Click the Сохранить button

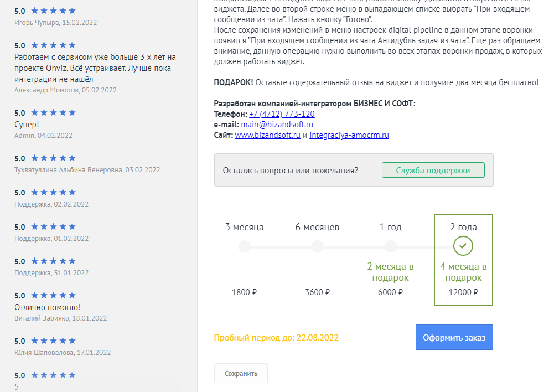(x=241, y=373)
